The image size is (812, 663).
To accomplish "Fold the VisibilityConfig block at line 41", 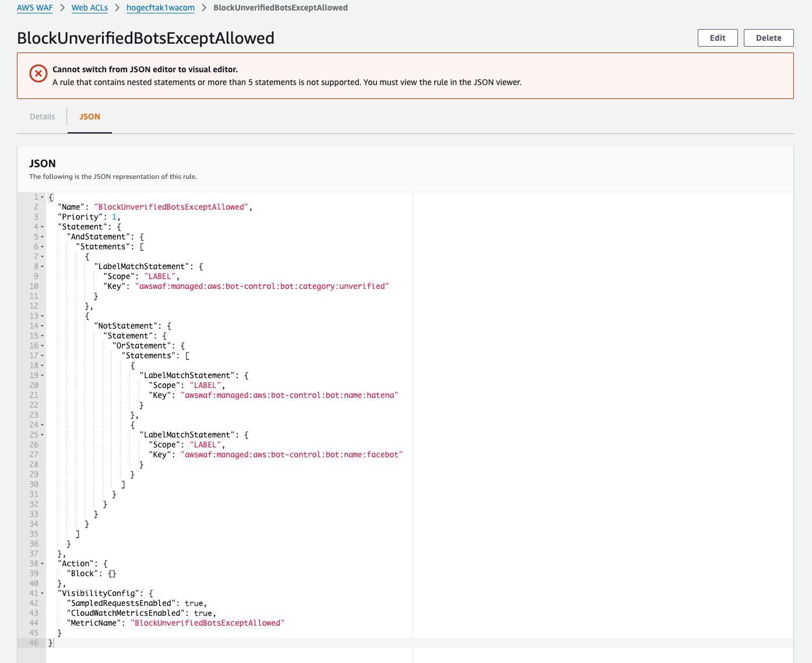I will point(43,594).
